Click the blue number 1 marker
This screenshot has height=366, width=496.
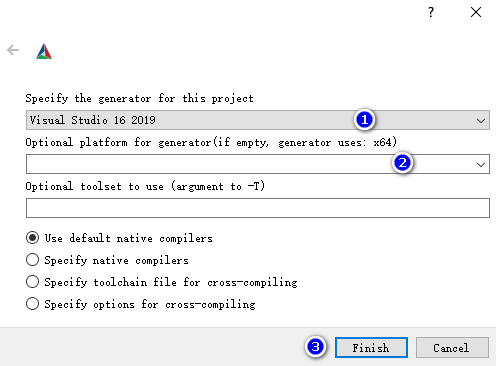[364, 119]
